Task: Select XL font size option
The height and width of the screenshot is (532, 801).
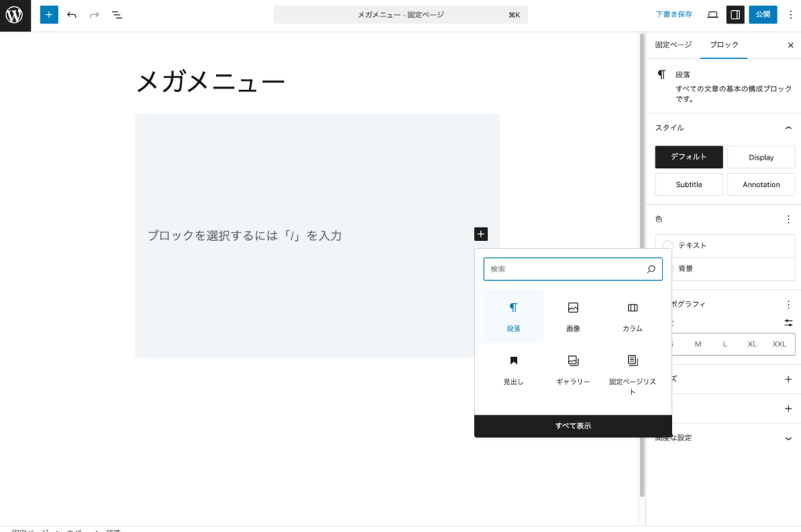Action: (x=752, y=344)
